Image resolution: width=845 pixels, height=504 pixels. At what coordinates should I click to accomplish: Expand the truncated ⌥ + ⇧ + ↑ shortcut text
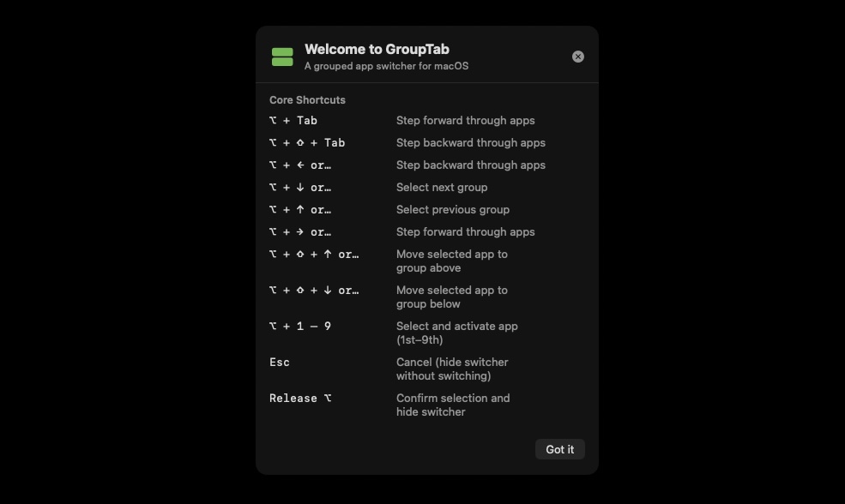coord(315,254)
